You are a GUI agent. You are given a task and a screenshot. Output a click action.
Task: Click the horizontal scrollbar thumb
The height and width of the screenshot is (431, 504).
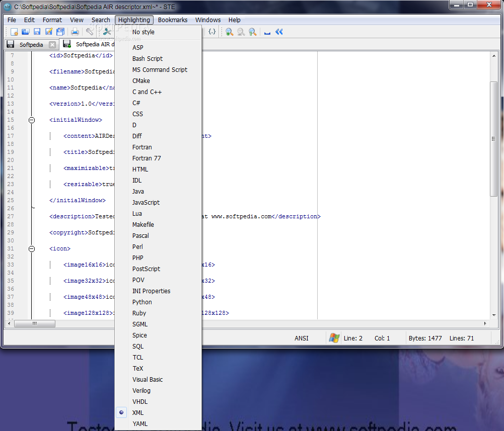35,323
